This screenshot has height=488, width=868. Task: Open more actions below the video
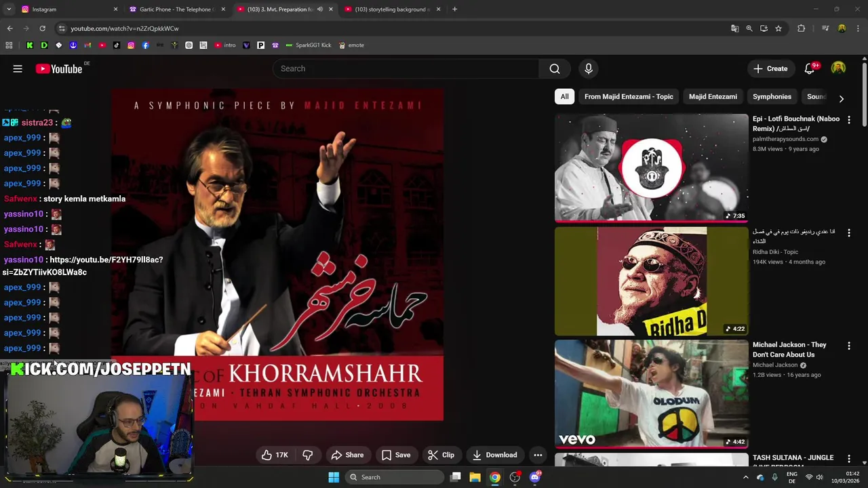(x=538, y=455)
